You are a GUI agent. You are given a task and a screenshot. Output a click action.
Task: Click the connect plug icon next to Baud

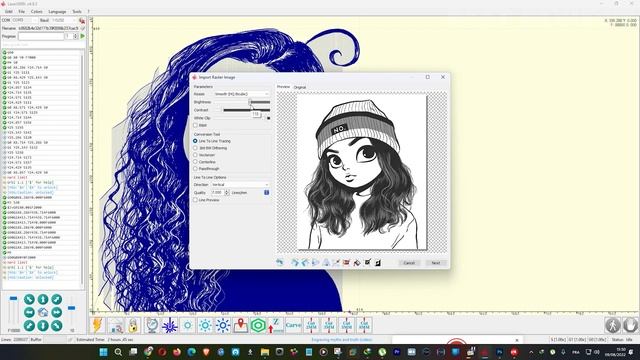[82, 20]
